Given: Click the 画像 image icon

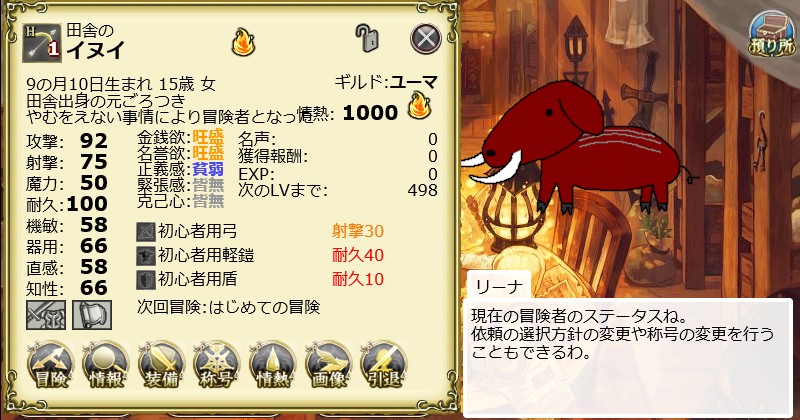Looking at the screenshot, I should pyautogui.click(x=328, y=365).
